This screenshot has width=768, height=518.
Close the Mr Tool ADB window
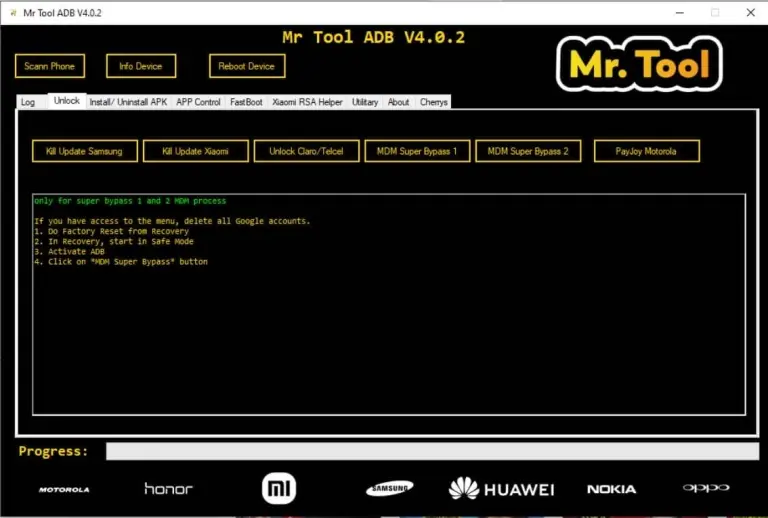750,13
